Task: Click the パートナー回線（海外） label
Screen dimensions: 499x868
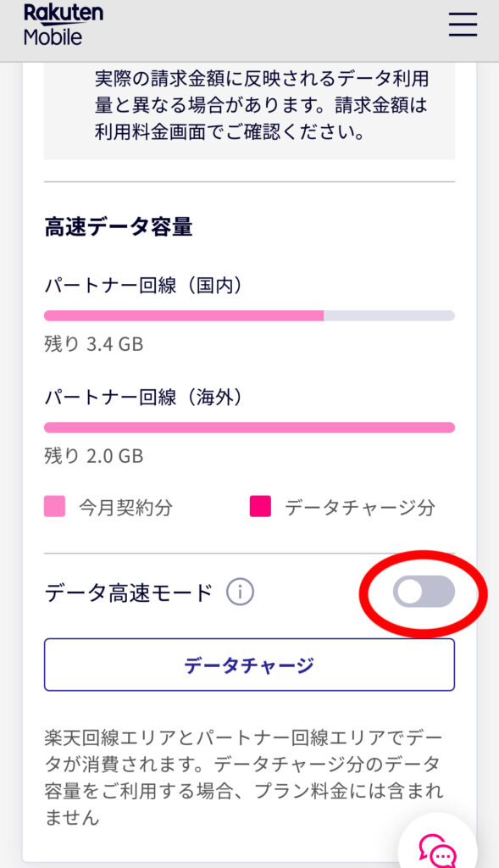Action: [144, 397]
